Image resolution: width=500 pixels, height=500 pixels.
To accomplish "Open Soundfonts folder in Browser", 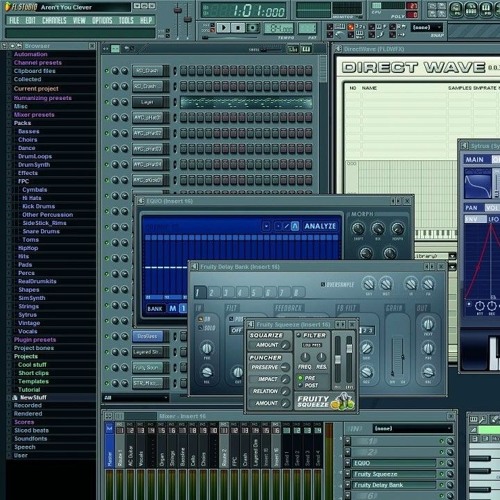I will tap(31, 439).
